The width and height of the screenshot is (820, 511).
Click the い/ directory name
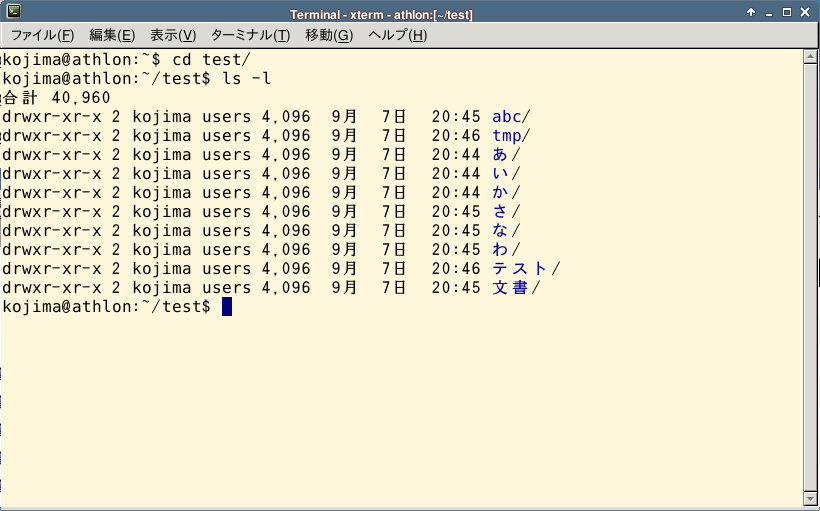tap(506, 174)
